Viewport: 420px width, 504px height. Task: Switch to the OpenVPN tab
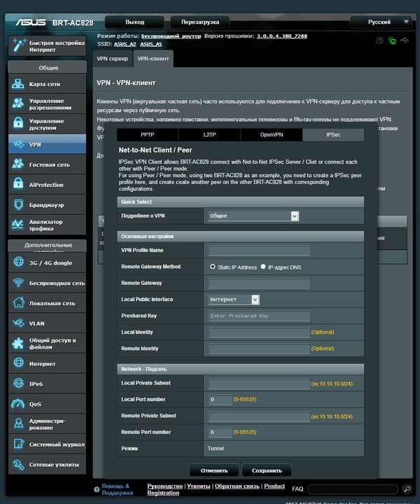coord(272,134)
